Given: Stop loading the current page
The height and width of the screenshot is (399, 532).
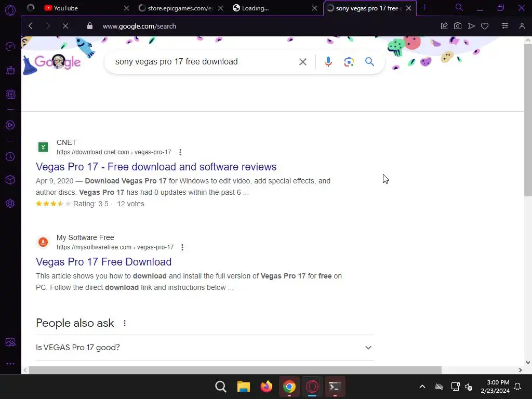Looking at the screenshot, I should click(x=65, y=26).
